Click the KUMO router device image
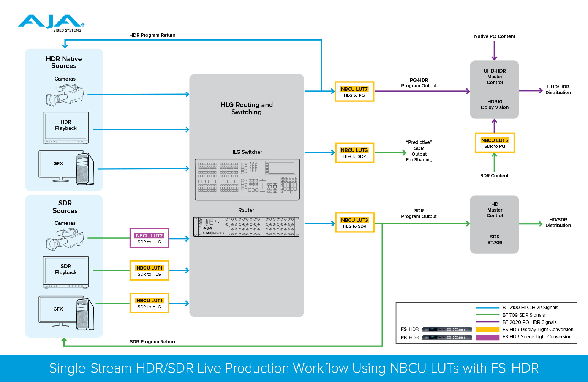 (246, 227)
